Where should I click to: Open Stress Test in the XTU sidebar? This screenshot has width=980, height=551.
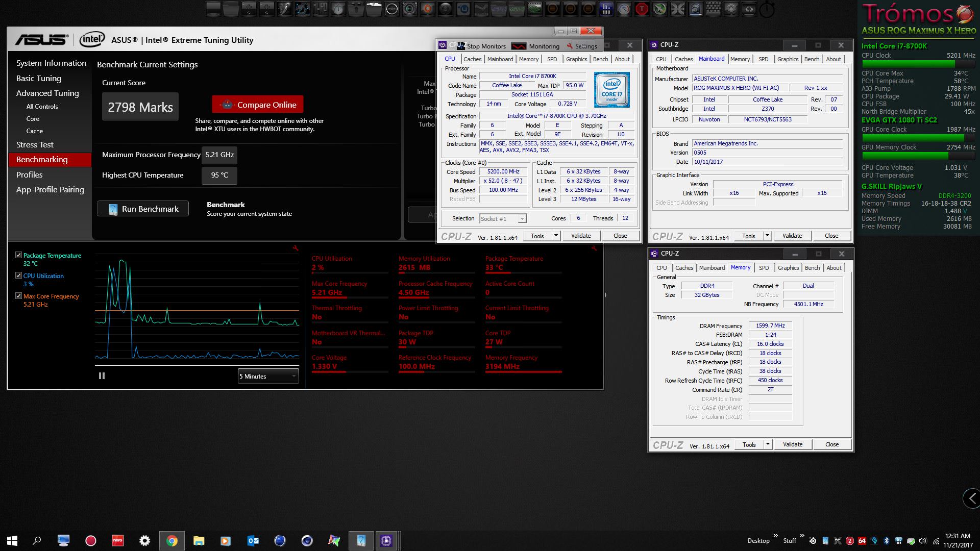pyautogui.click(x=35, y=145)
